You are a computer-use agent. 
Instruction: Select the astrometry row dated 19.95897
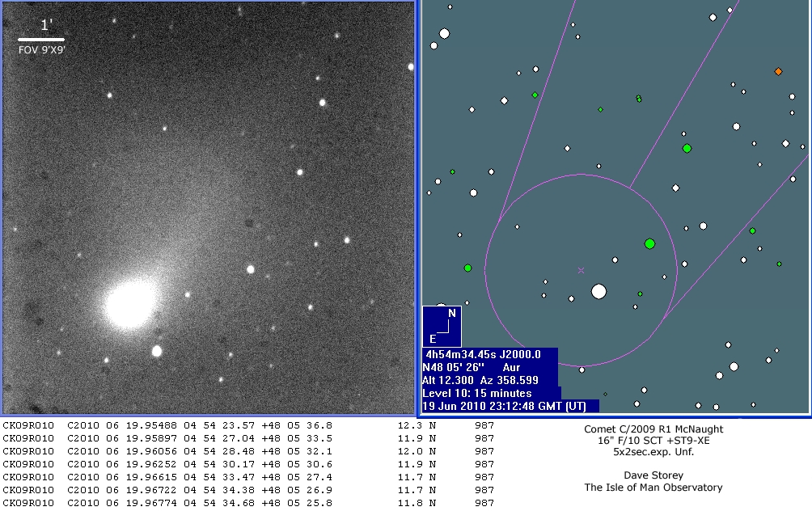pyautogui.click(x=248, y=438)
